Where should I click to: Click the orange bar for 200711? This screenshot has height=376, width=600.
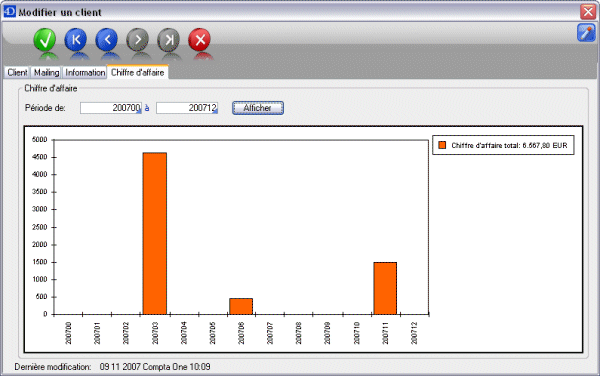coord(385,288)
